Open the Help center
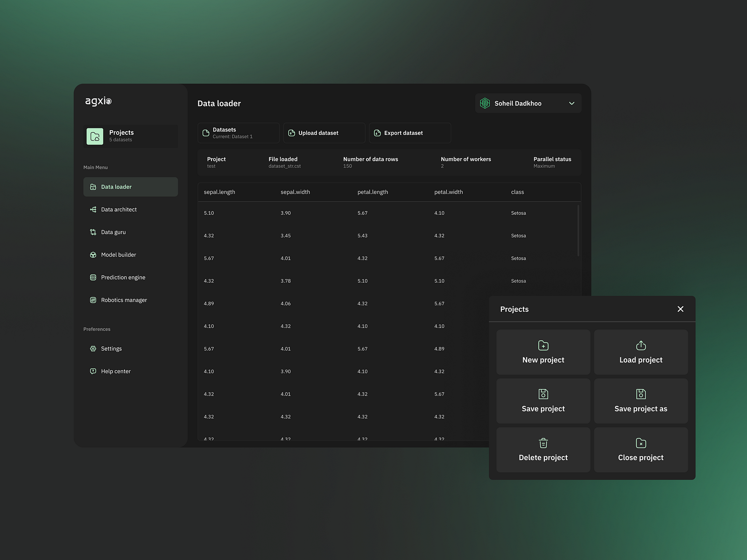The width and height of the screenshot is (747, 560). tap(115, 371)
